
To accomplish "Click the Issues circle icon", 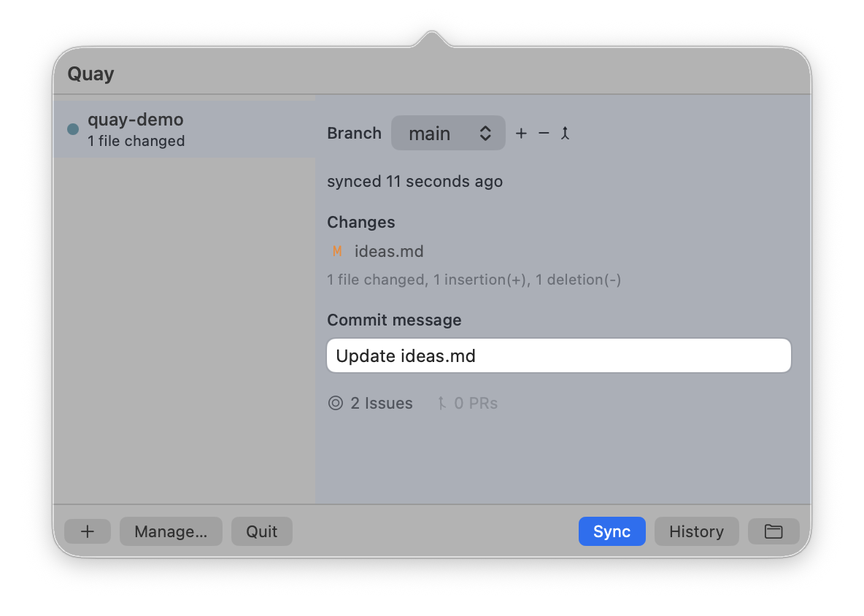I will point(336,403).
